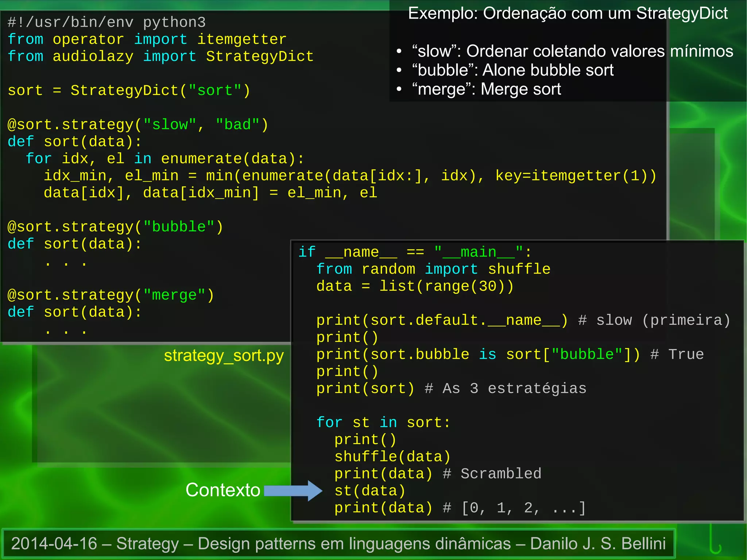
Task: Click the line "print(data) # [0, 1, 2, ...]"
Action: coord(460,508)
